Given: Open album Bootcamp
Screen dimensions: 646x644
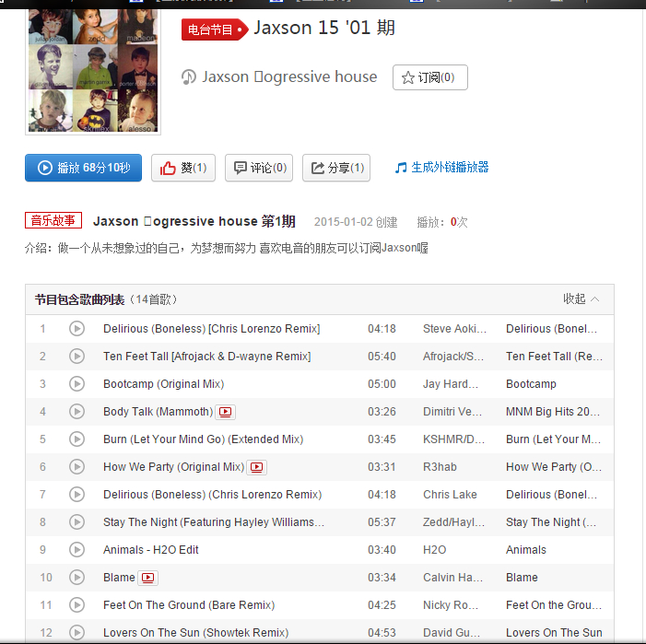Looking at the screenshot, I should tap(531, 384).
